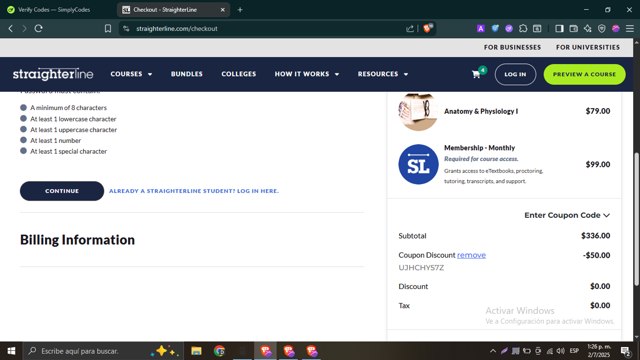The image size is (640, 360).
Task: Click Preview a Course button
Action: [x=584, y=74]
